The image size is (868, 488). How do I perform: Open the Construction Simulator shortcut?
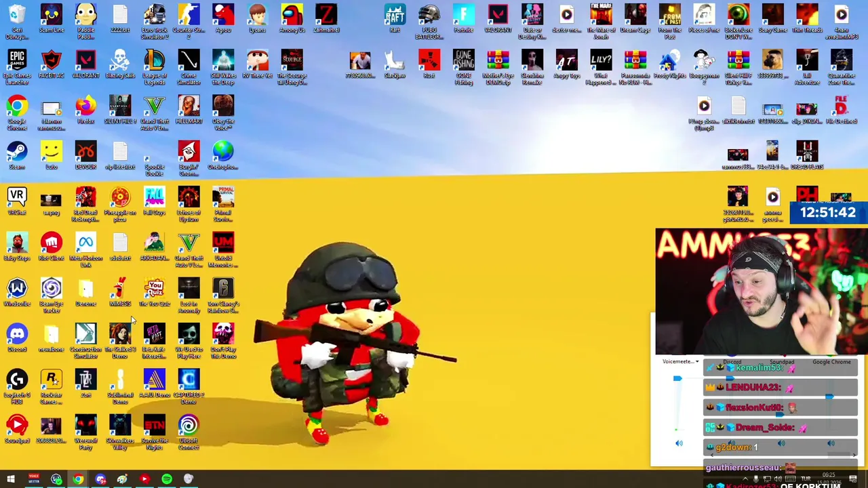86,341
